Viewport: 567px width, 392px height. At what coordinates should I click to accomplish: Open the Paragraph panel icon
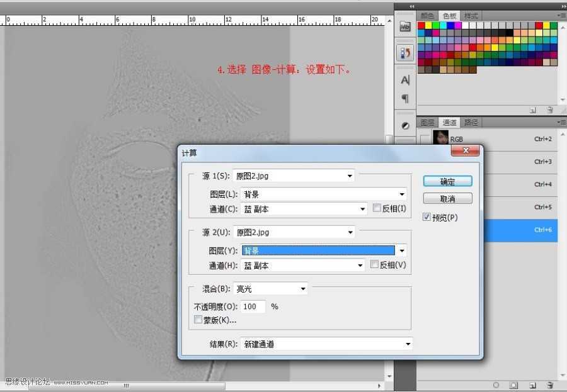click(404, 98)
